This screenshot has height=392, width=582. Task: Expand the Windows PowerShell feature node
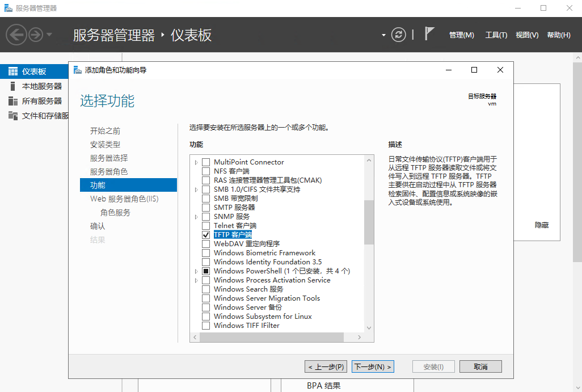click(196, 271)
